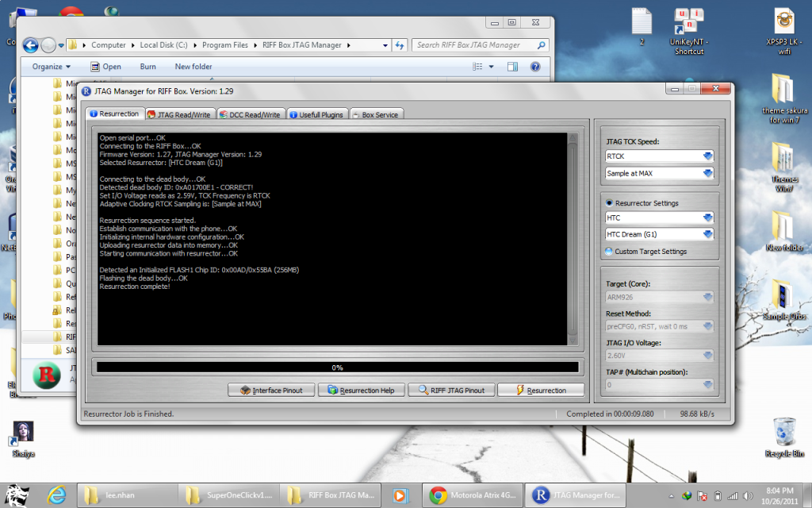Click Open in the Explorer toolbar

pyautogui.click(x=105, y=67)
